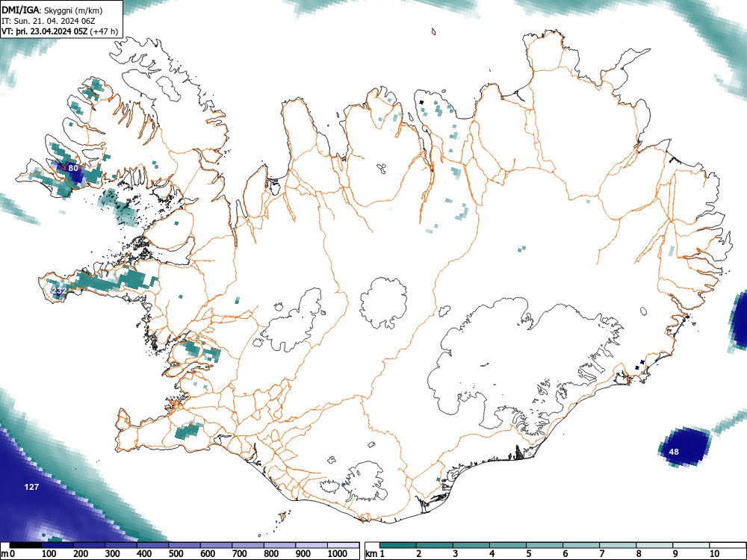Click the '6' label on the kilometer scale

[x=565, y=554]
